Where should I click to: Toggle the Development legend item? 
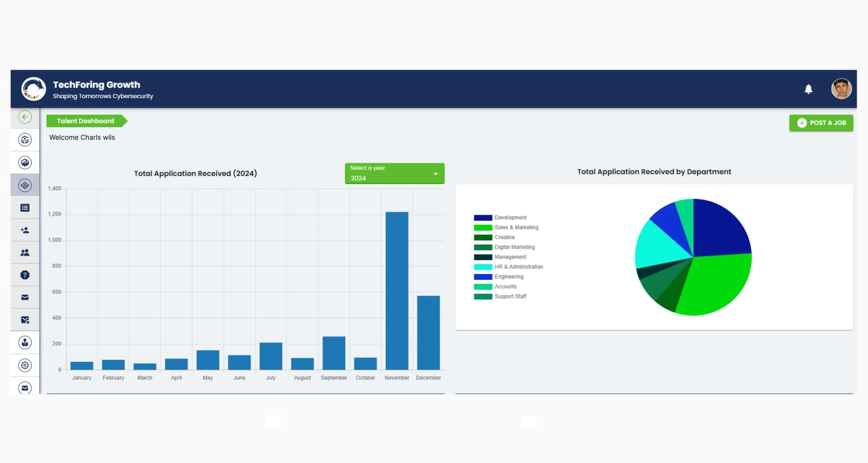[500, 217]
